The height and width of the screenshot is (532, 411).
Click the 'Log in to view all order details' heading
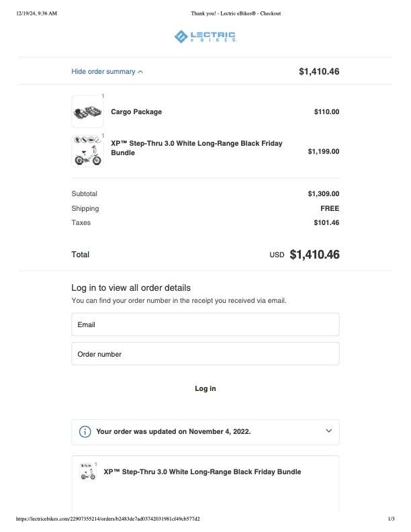(131, 287)
